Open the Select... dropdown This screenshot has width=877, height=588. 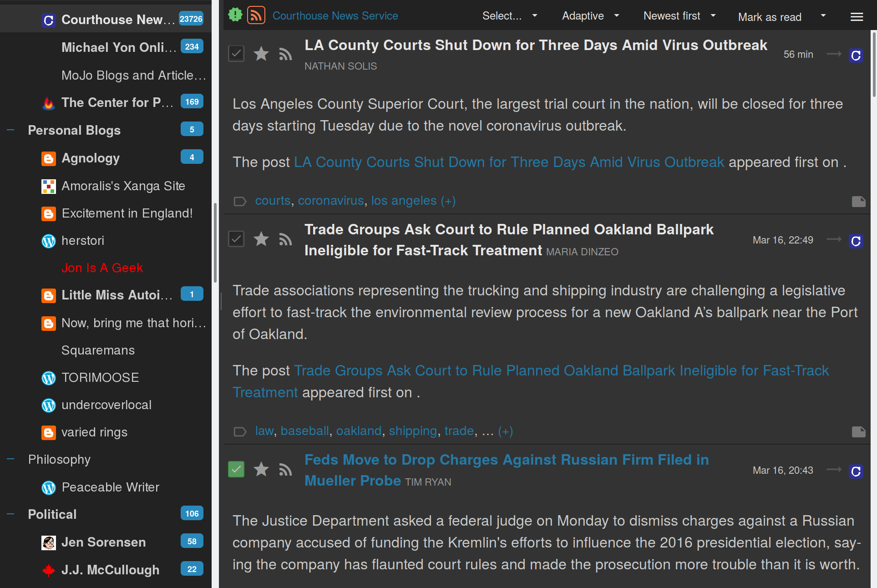[x=510, y=16]
